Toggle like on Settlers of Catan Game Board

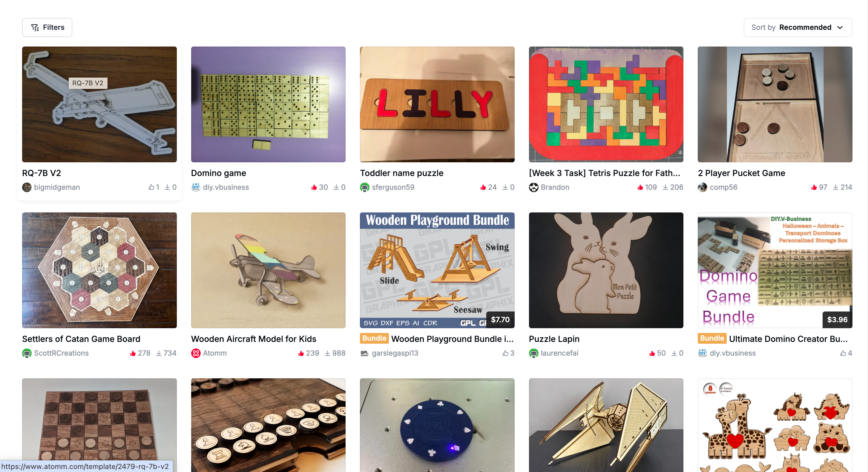(x=133, y=353)
